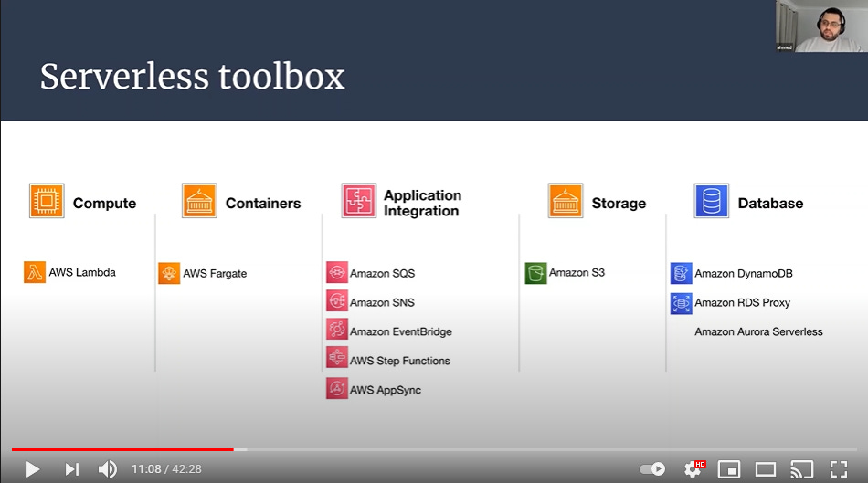This screenshot has height=483, width=868.
Task: Click the AWS AppSync icon
Action: [x=337, y=388]
